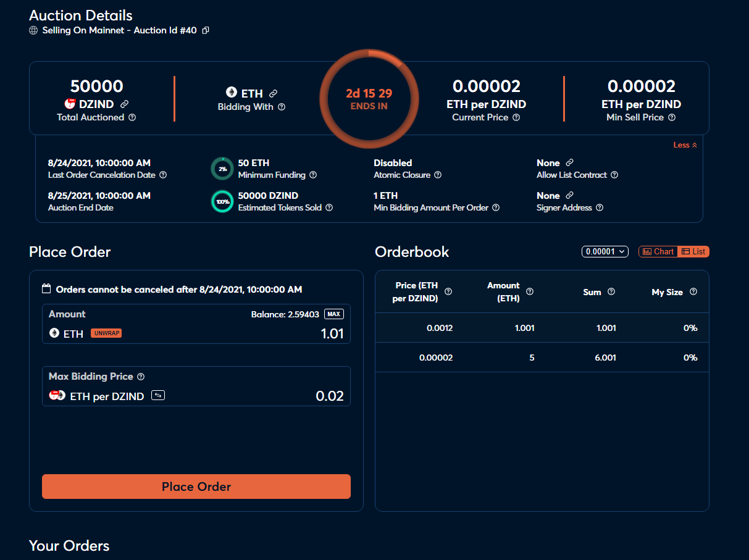Viewport: 749px width, 560px height.
Task: Click the 1 ETH min bidding value
Action: click(386, 195)
